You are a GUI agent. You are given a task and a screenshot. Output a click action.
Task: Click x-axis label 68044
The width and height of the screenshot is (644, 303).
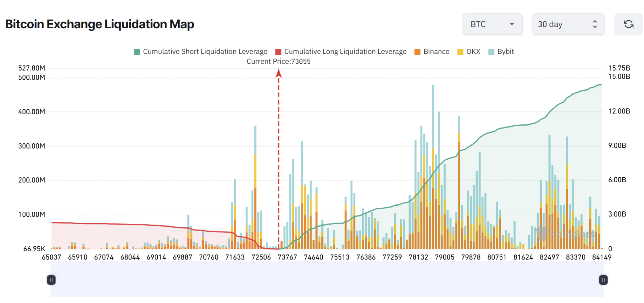[130, 257]
